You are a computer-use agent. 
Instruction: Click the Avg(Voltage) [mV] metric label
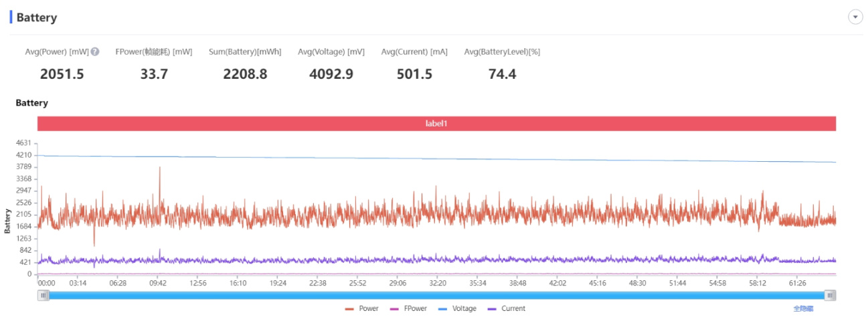(331, 52)
